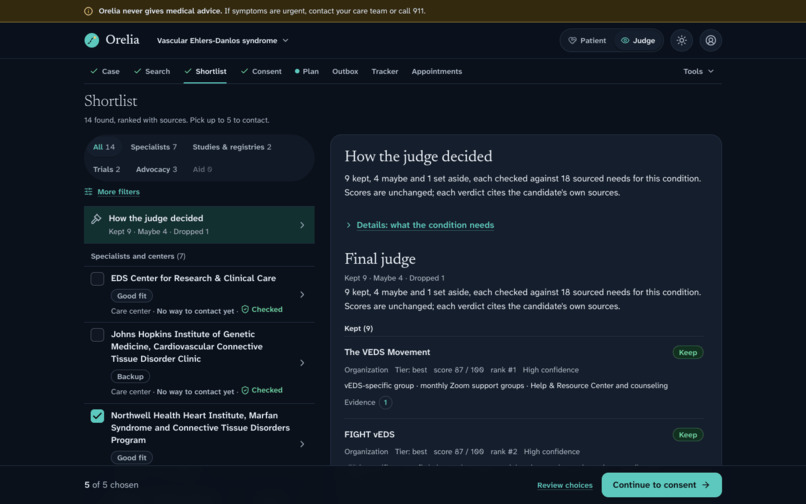Click The VEDS Movement heading
The height and width of the screenshot is (504, 806).
tap(387, 352)
